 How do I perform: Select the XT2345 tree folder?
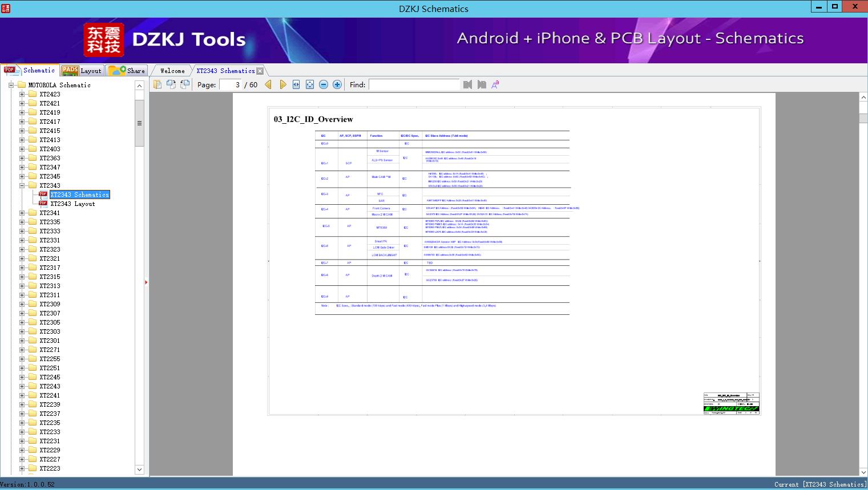coord(50,176)
